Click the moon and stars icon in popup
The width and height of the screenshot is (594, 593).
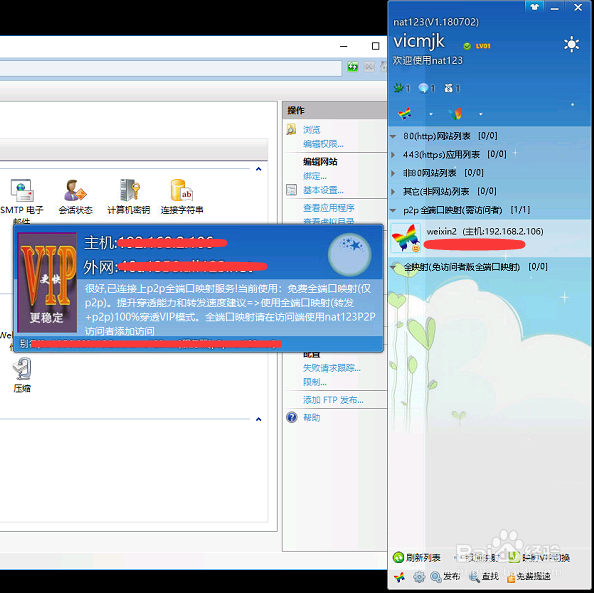349,254
